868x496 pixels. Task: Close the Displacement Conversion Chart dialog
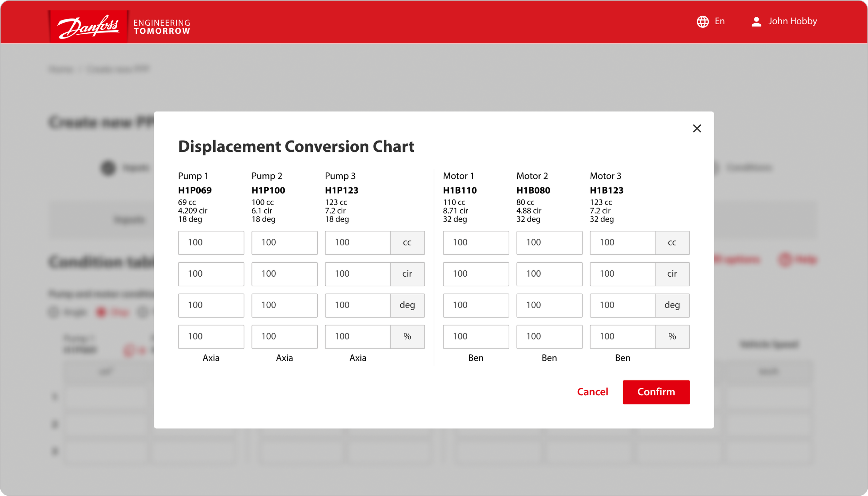(697, 128)
